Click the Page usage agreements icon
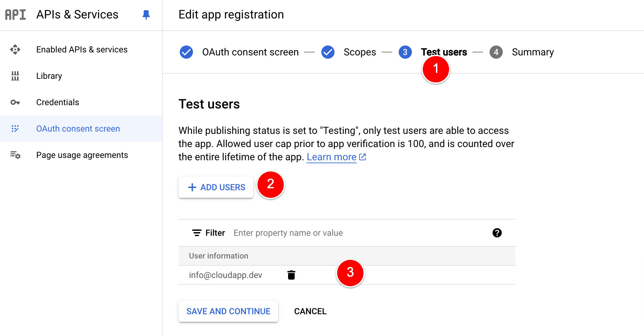Viewport: 644px width, 335px height. tap(15, 155)
